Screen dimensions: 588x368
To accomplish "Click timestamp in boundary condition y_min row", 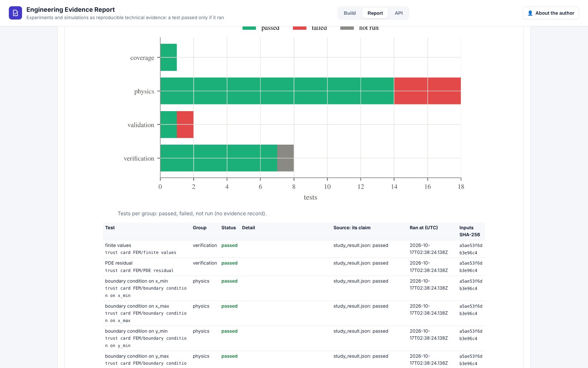I will 429,335.
